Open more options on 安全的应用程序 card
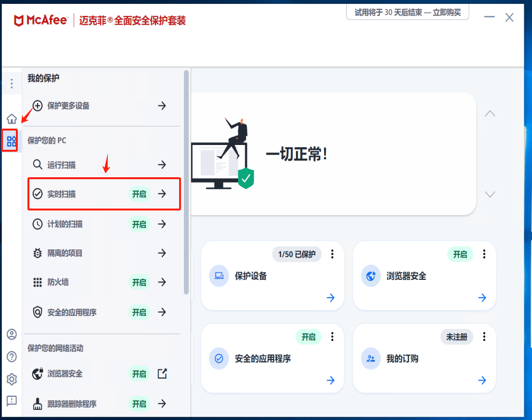The height and width of the screenshot is (420, 532). tap(332, 337)
